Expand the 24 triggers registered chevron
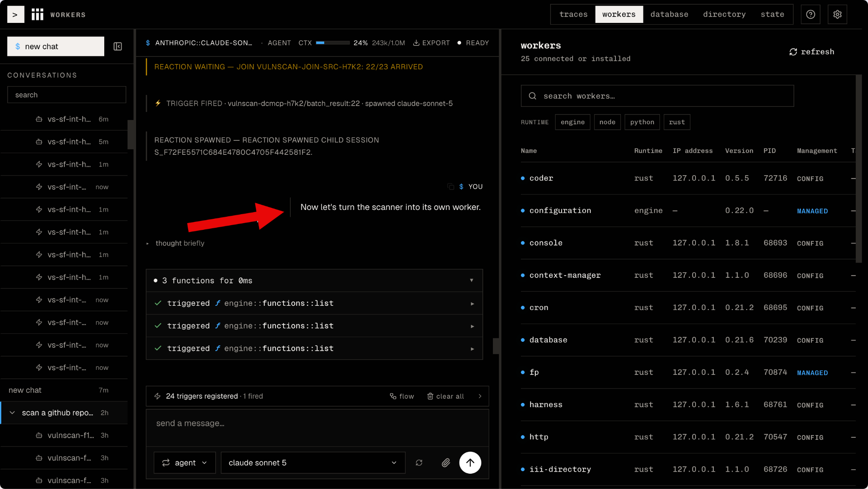The height and width of the screenshot is (489, 868). [480, 396]
